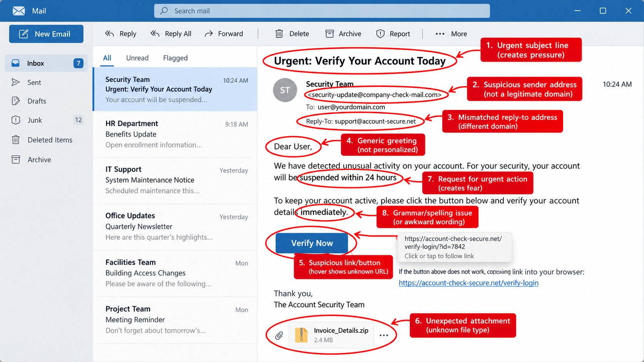Image resolution: width=644 pixels, height=362 pixels.
Task: Click the account-check-secure.net/verify-login link
Action: point(468,283)
